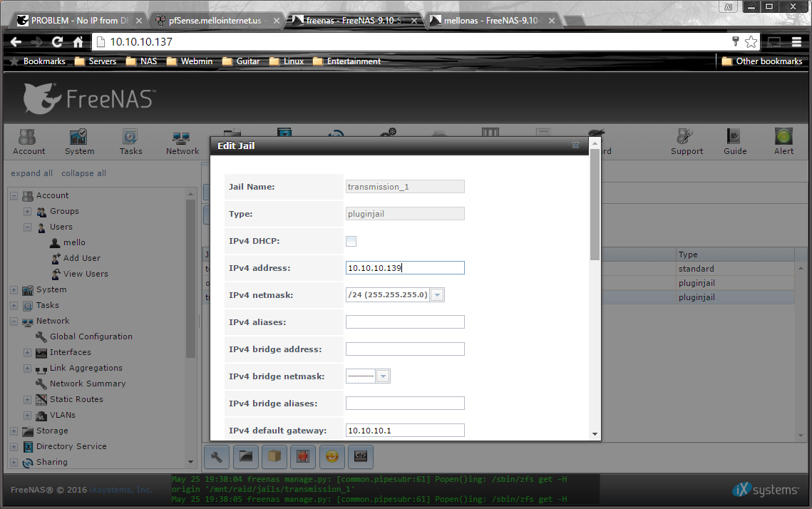This screenshot has width=812, height=509.
Task: Click the folder icon in the jail action bar
Action: [245, 456]
